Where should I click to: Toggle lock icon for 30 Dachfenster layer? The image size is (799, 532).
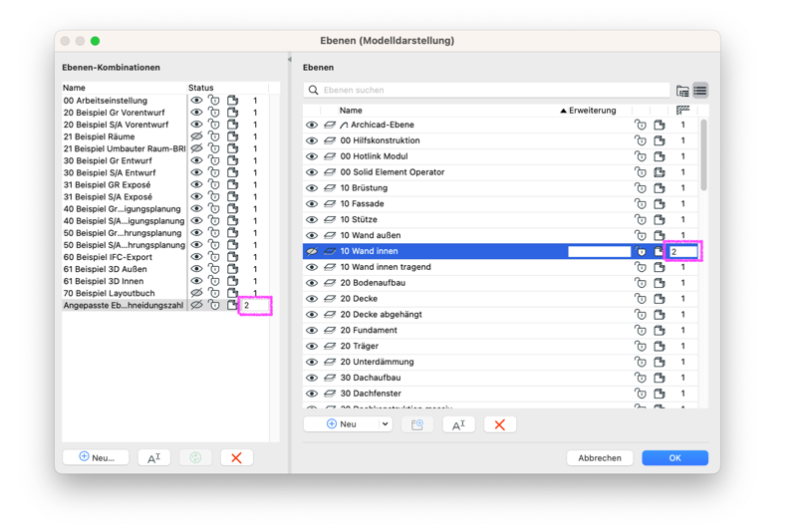tap(640, 394)
